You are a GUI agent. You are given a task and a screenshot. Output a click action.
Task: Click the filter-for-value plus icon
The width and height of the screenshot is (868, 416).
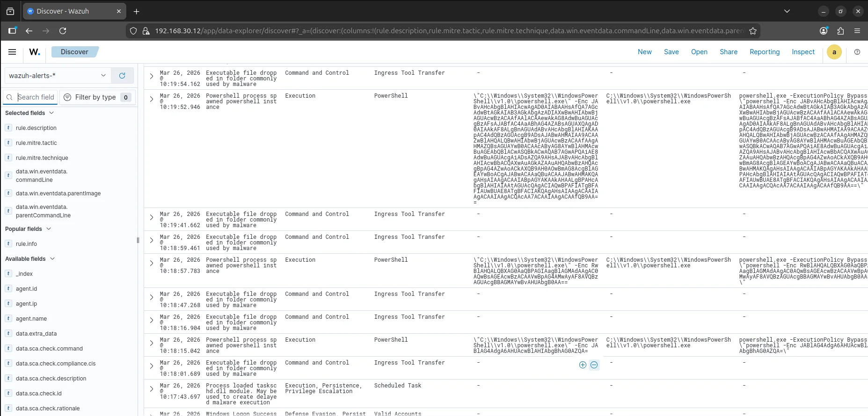(x=583, y=365)
